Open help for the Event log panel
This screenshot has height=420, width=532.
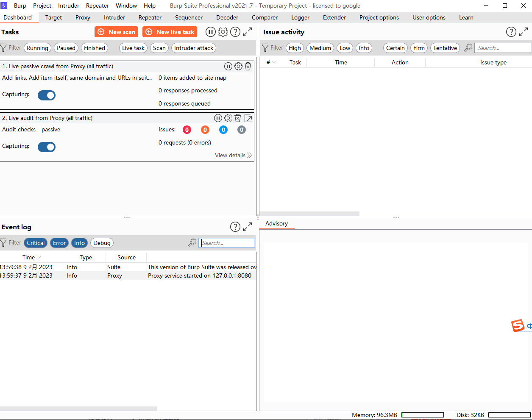pos(235,227)
